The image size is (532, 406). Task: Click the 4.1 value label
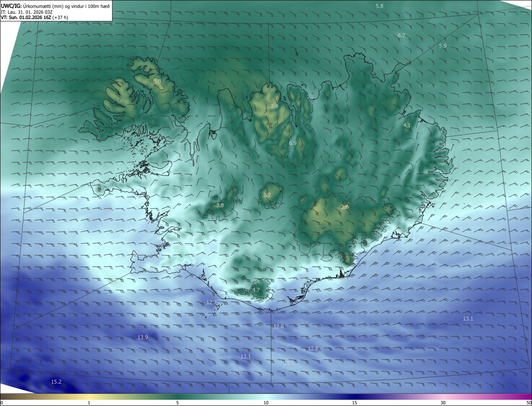point(407,125)
